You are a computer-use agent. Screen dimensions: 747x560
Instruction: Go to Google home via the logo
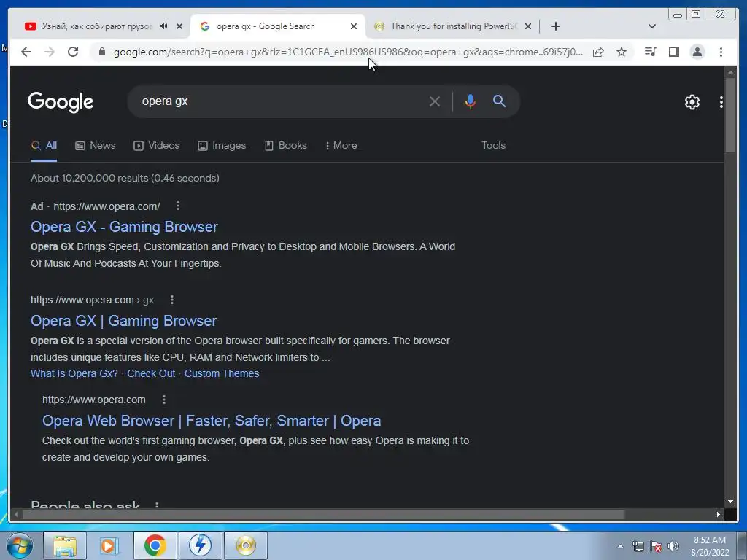click(61, 102)
